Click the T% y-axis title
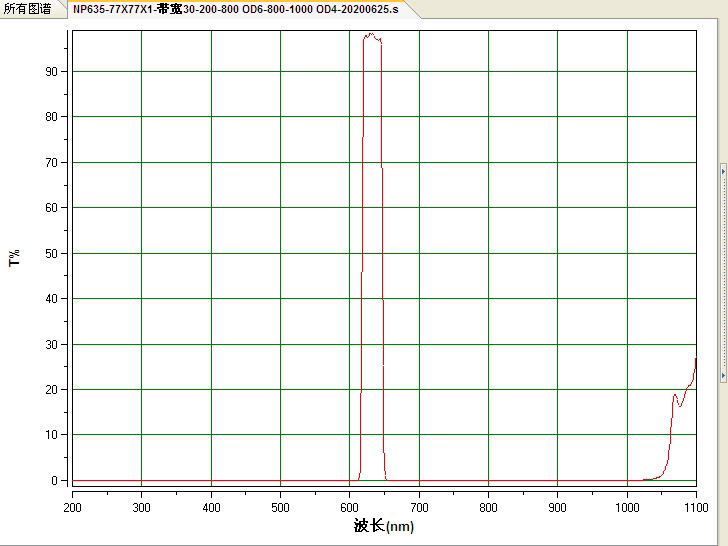 (14, 258)
